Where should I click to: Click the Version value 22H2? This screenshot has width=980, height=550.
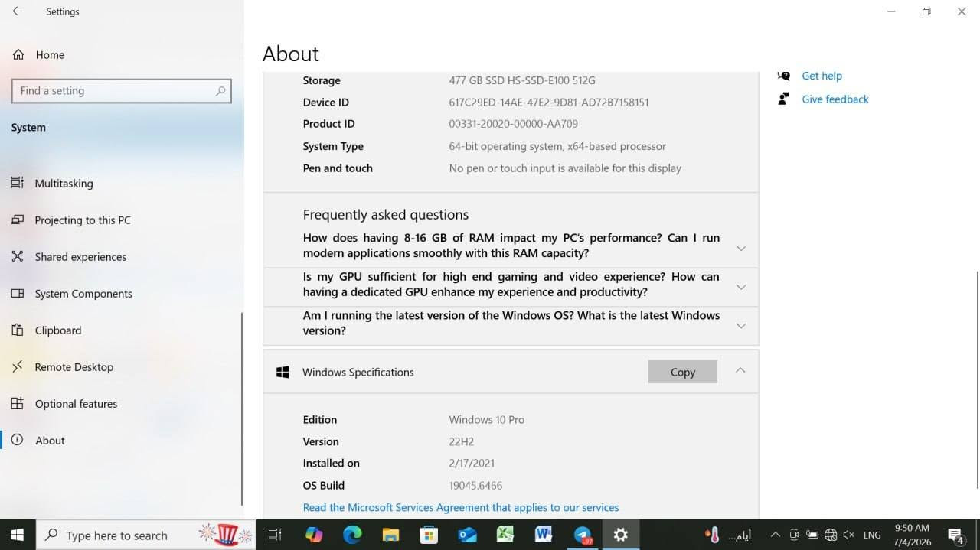(x=462, y=442)
